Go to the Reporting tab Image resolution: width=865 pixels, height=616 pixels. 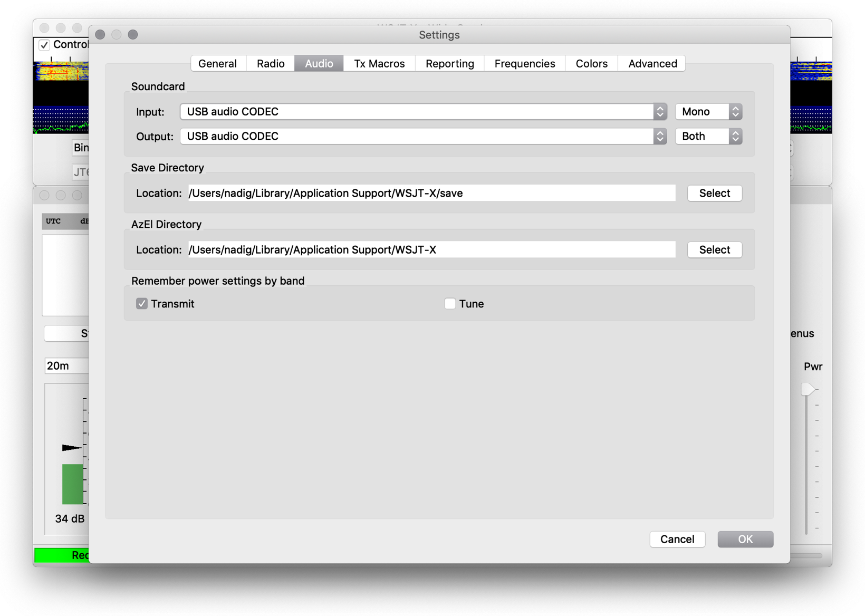point(449,63)
